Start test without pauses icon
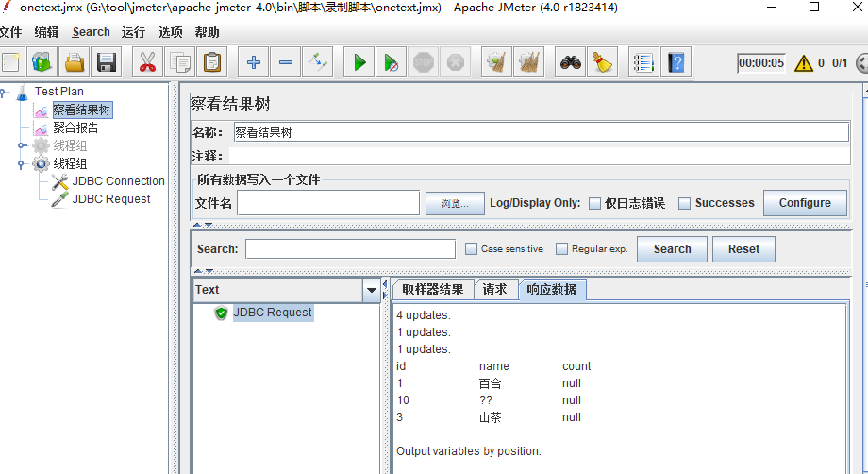Viewport: 868px width, 474px height. (392, 62)
